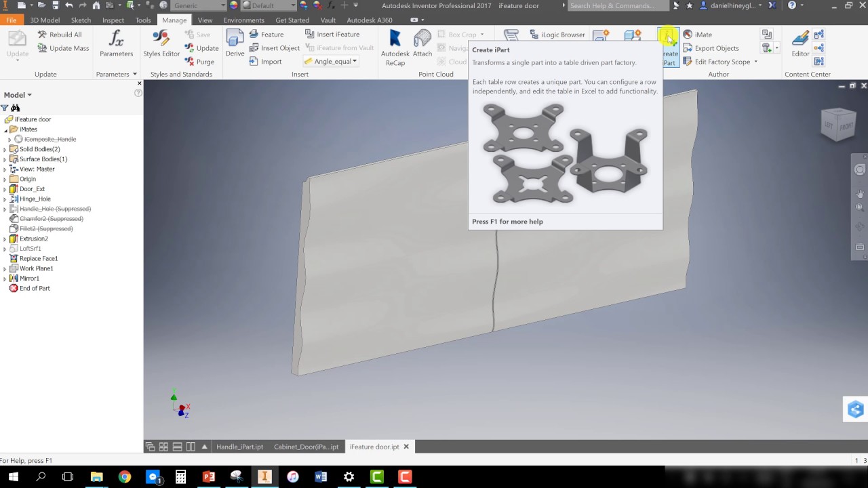Select Hinge_Hole in the browser
This screenshot has width=868, height=488.
point(35,199)
